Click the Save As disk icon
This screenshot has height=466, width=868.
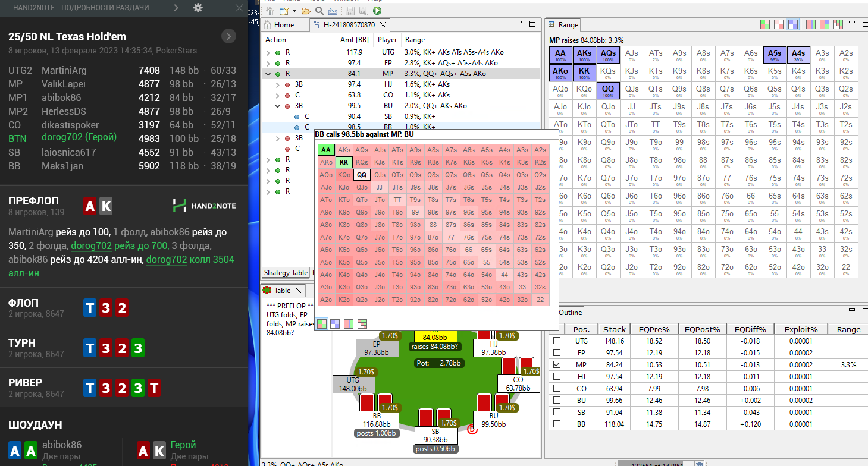pyautogui.click(x=363, y=11)
